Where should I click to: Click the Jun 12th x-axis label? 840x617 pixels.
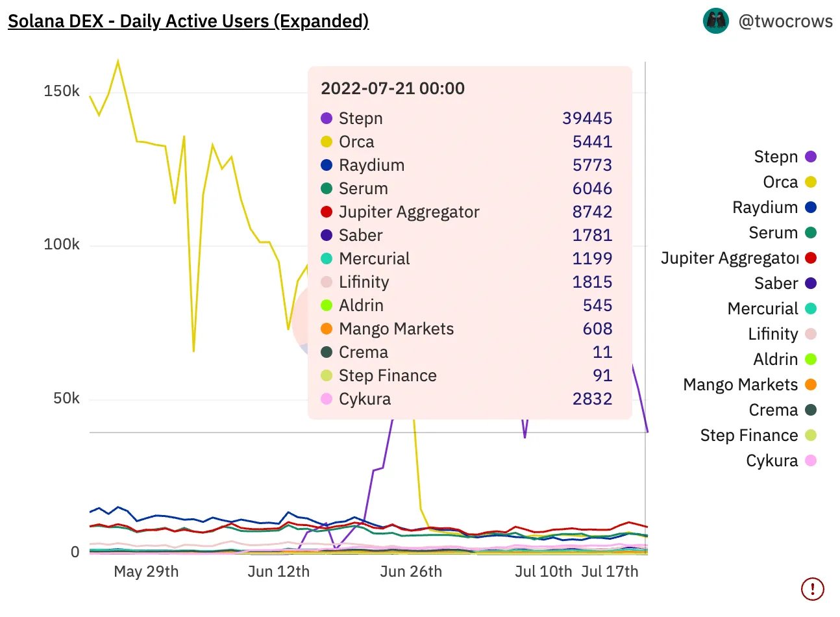(278, 572)
